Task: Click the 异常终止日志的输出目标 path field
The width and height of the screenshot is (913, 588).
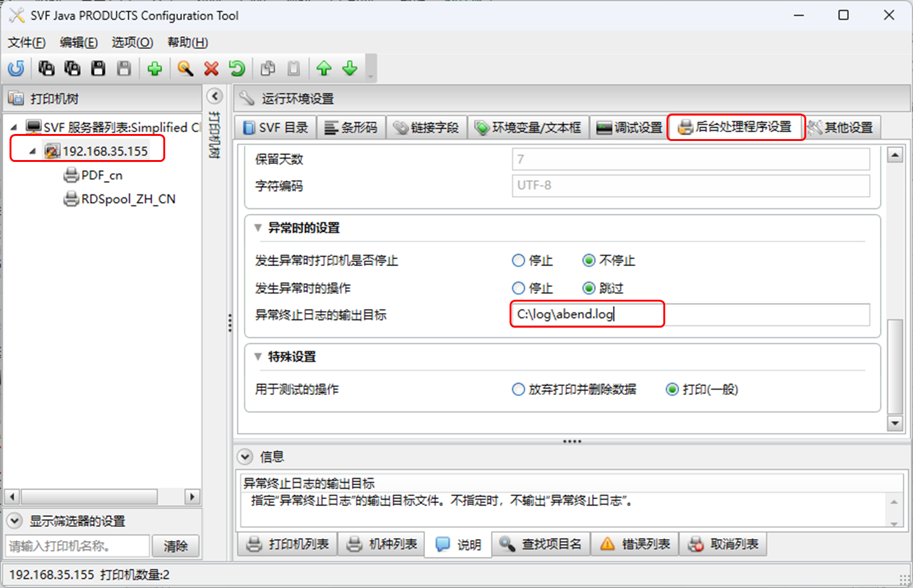Action: pos(689,314)
